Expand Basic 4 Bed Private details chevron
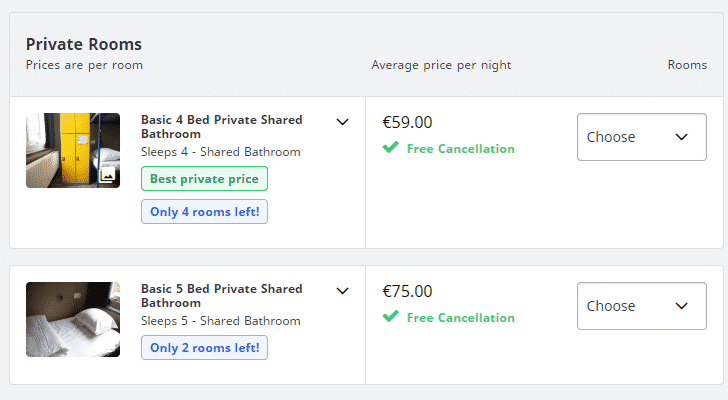The image size is (728, 400). pyautogui.click(x=343, y=122)
